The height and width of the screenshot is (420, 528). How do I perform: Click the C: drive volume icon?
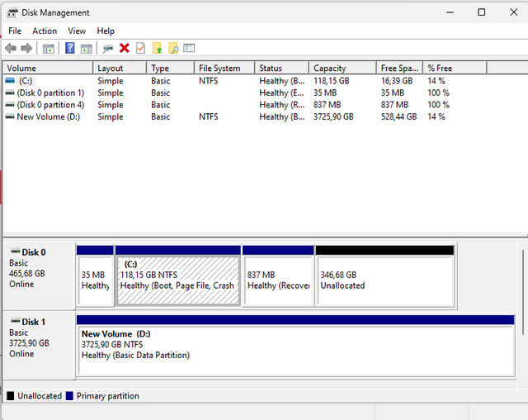[10, 81]
